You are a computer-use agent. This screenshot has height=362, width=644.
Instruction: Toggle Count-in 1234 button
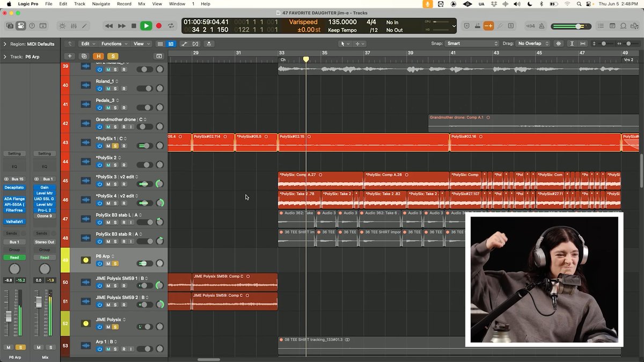click(x=530, y=26)
